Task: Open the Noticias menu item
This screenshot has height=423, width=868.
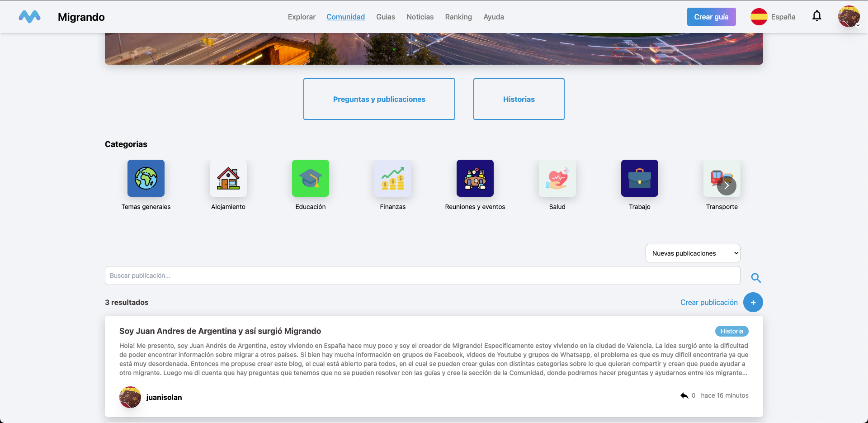Action: 420,17
